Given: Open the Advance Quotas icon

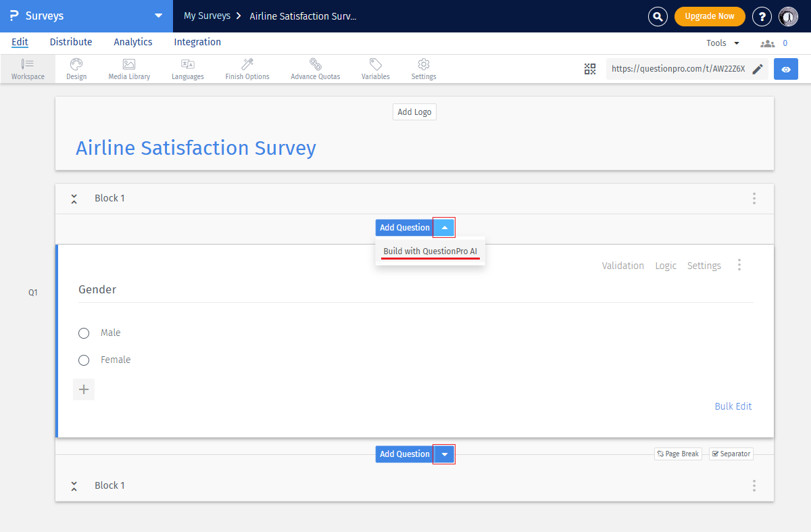Looking at the screenshot, I should [316, 64].
